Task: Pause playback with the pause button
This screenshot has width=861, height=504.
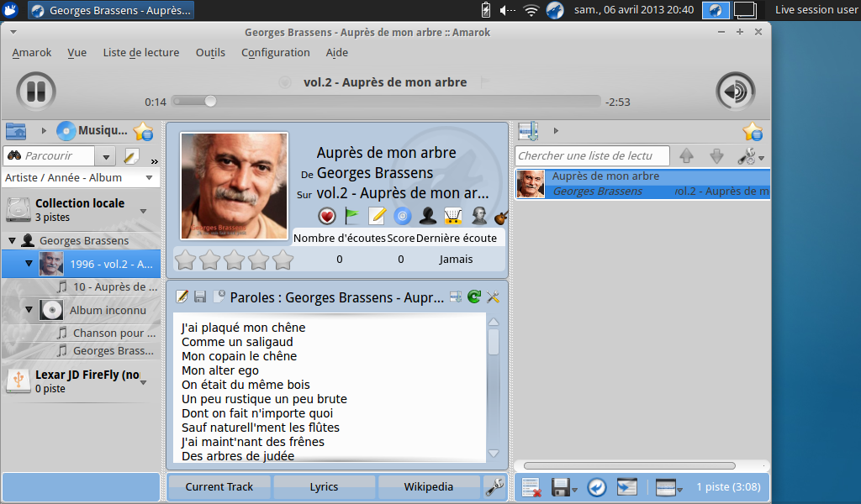Action: click(x=36, y=91)
